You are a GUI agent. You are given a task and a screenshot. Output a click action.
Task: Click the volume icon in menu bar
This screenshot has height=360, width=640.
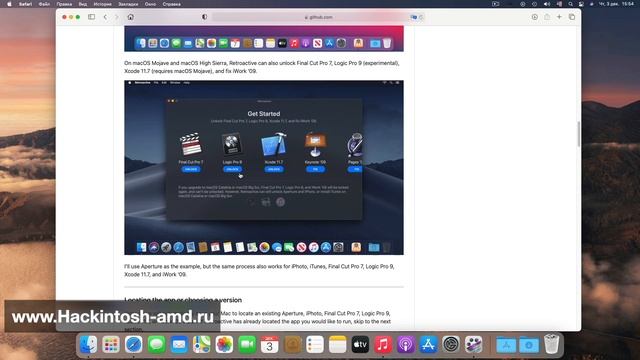547,4
